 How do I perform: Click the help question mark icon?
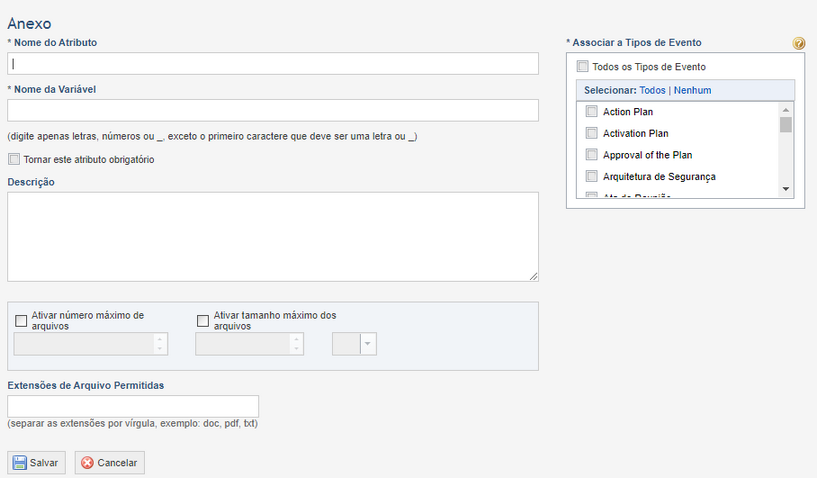(x=798, y=43)
